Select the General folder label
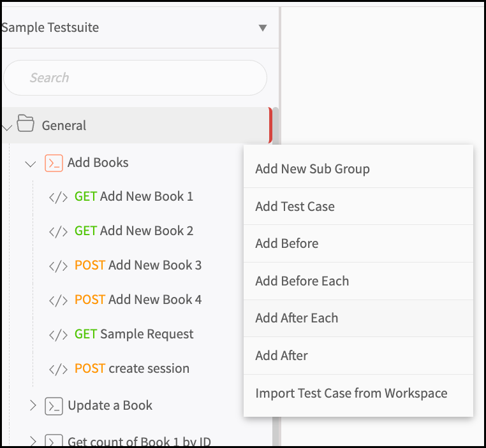486x448 pixels. click(x=64, y=126)
